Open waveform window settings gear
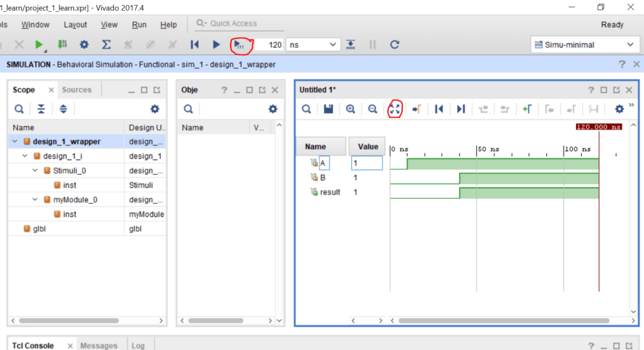The width and height of the screenshot is (644, 350). pos(619,109)
